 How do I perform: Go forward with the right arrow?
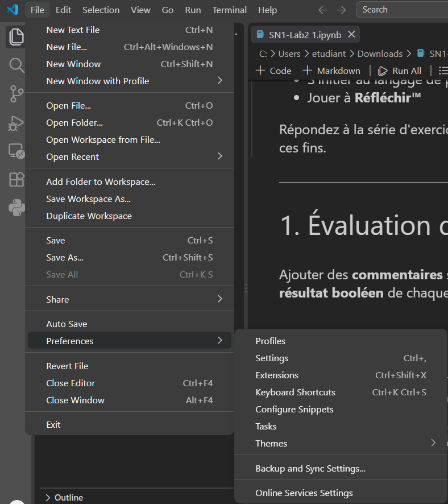(x=341, y=10)
